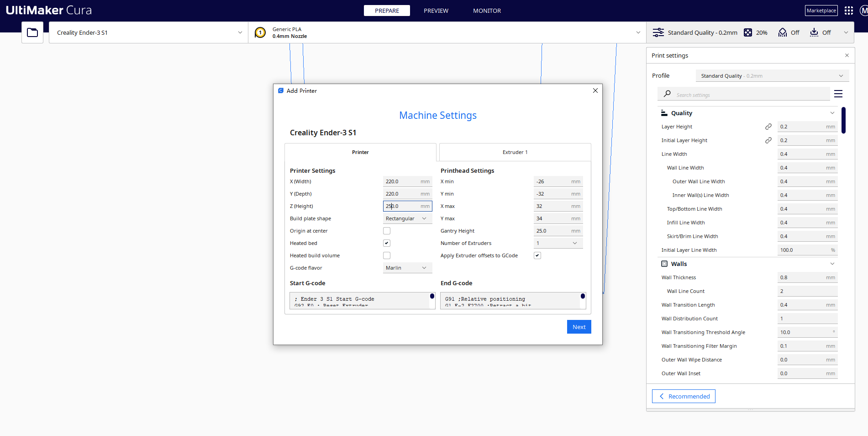This screenshot has width=868, height=436.
Task: Click the Y min input field
Action: (x=558, y=194)
